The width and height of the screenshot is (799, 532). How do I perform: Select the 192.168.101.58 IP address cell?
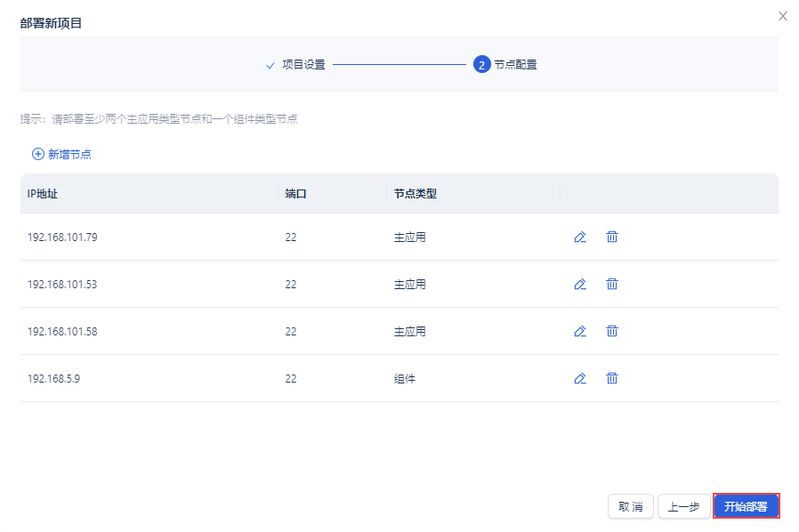(x=62, y=331)
